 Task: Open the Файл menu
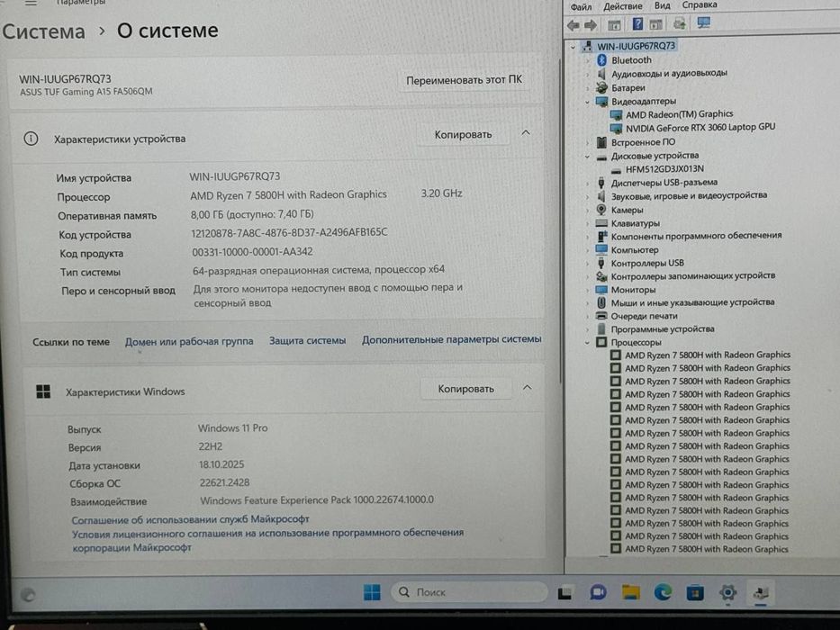pos(581,6)
